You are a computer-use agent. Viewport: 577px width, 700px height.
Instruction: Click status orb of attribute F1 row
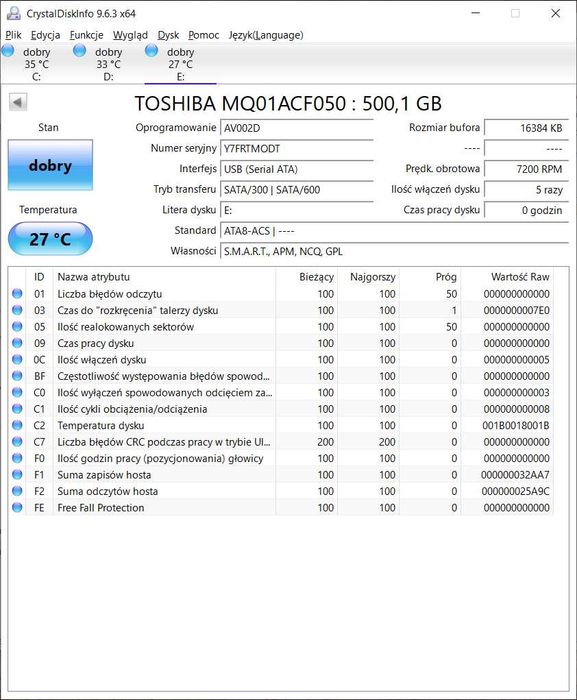pyautogui.click(x=17, y=475)
